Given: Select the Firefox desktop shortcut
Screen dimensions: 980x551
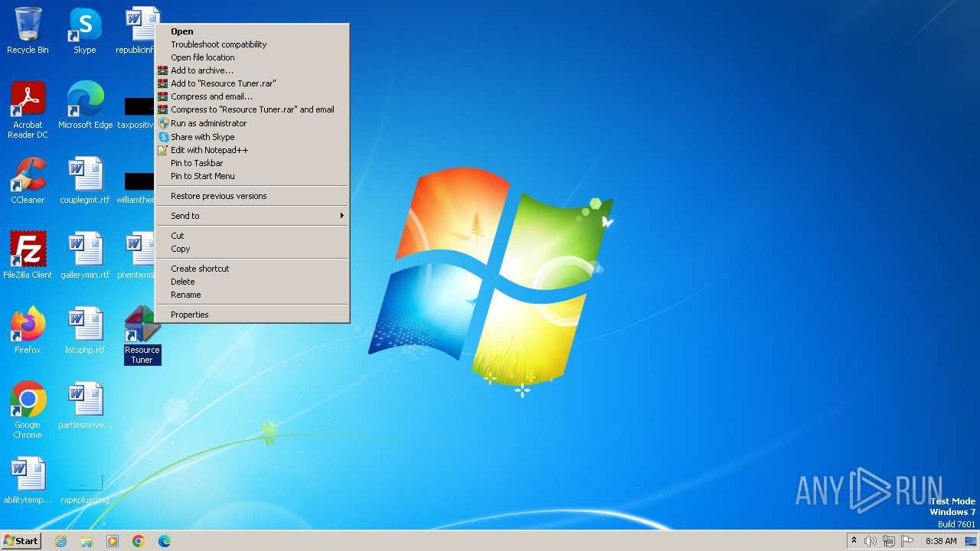Looking at the screenshot, I should pos(28,331).
